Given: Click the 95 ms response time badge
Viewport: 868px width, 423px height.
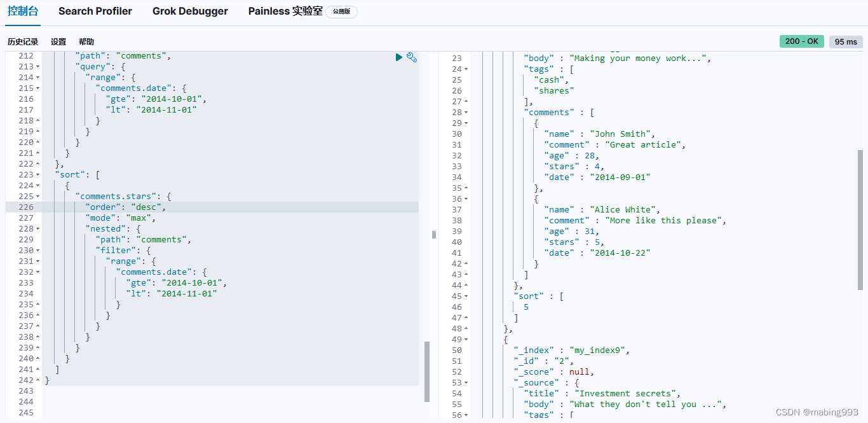Looking at the screenshot, I should point(846,41).
